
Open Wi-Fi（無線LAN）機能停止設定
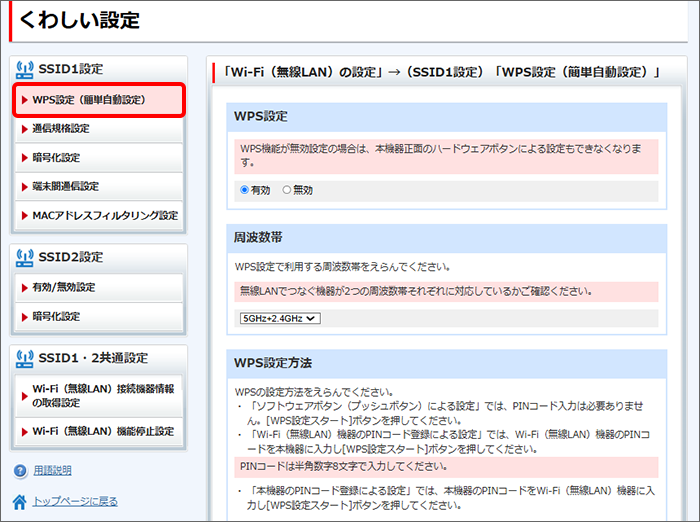[98, 431]
